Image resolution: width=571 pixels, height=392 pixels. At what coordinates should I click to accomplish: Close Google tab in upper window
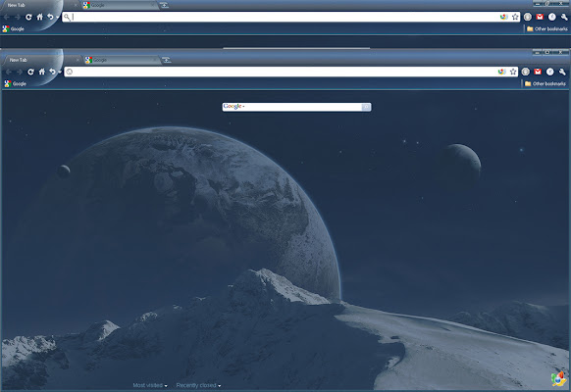pos(152,5)
